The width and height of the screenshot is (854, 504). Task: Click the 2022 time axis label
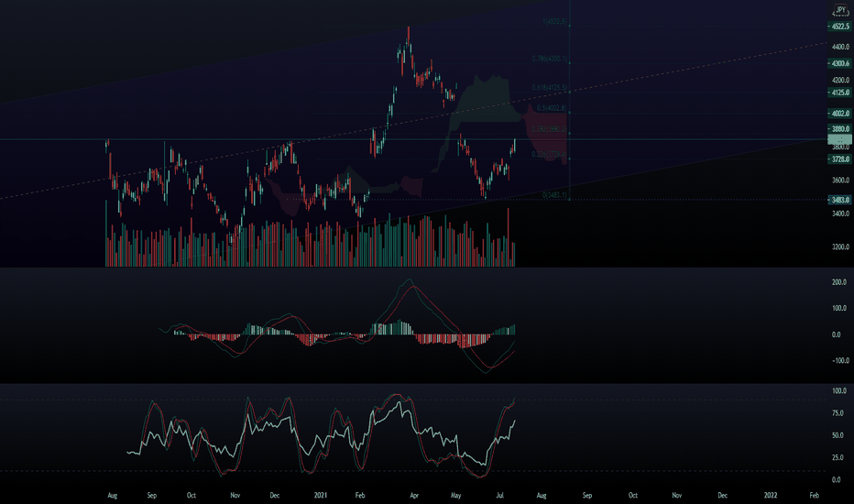(x=771, y=495)
